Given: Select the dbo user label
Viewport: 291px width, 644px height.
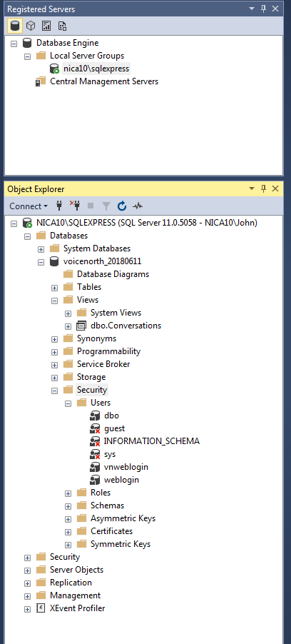Looking at the screenshot, I should [x=111, y=416].
